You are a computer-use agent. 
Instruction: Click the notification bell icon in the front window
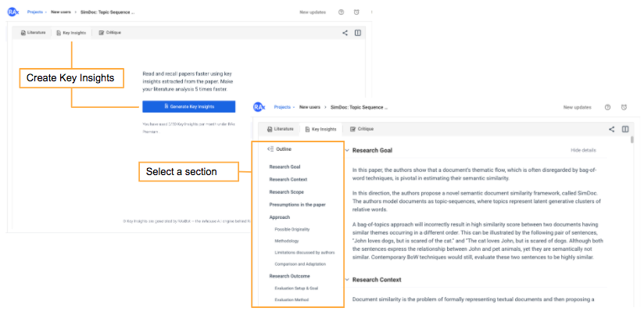point(624,107)
